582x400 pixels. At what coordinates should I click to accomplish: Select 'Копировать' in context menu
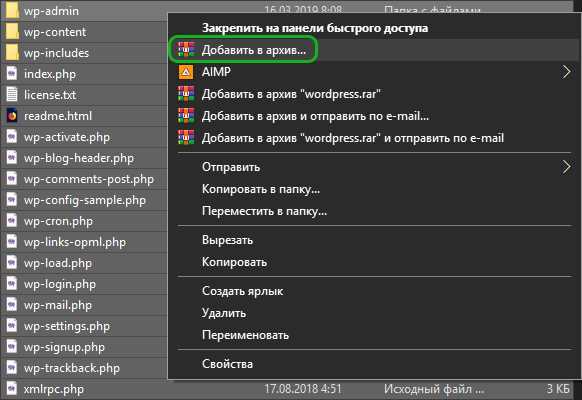(x=234, y=262)
